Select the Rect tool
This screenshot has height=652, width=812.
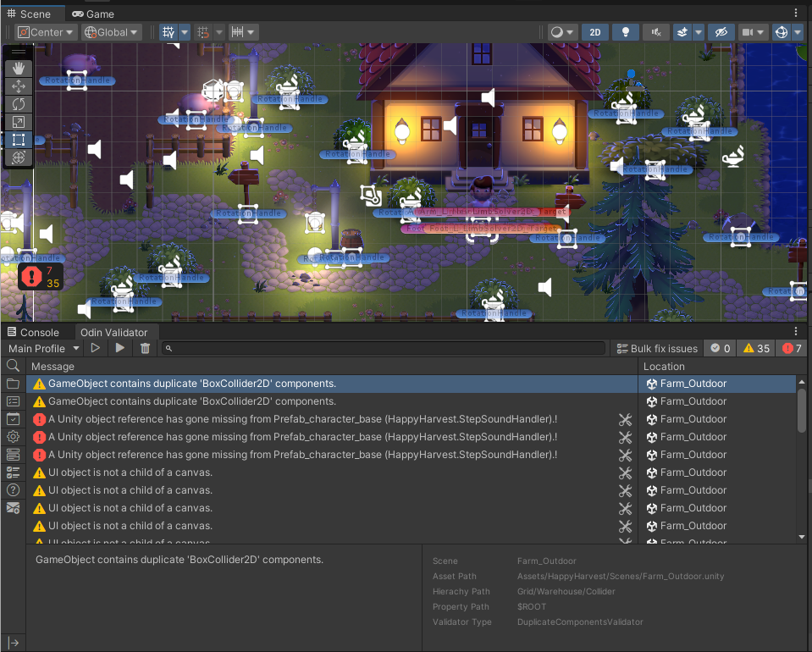pos(19,140)
